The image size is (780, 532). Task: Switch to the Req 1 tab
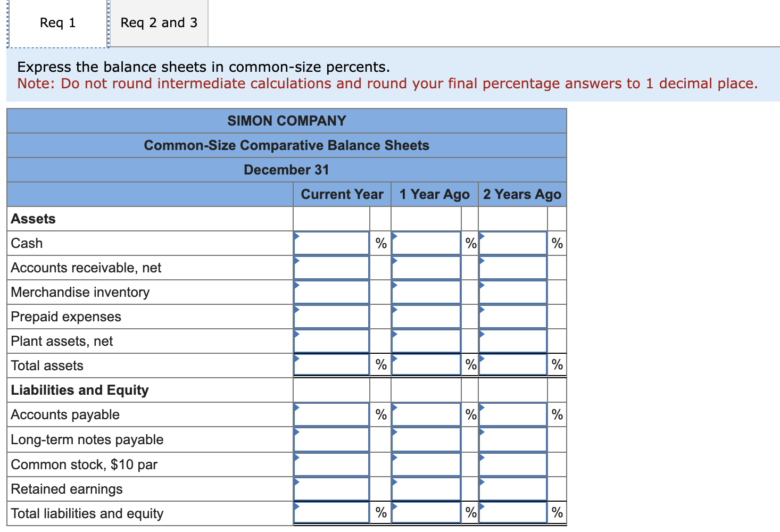tap(57, 22)
